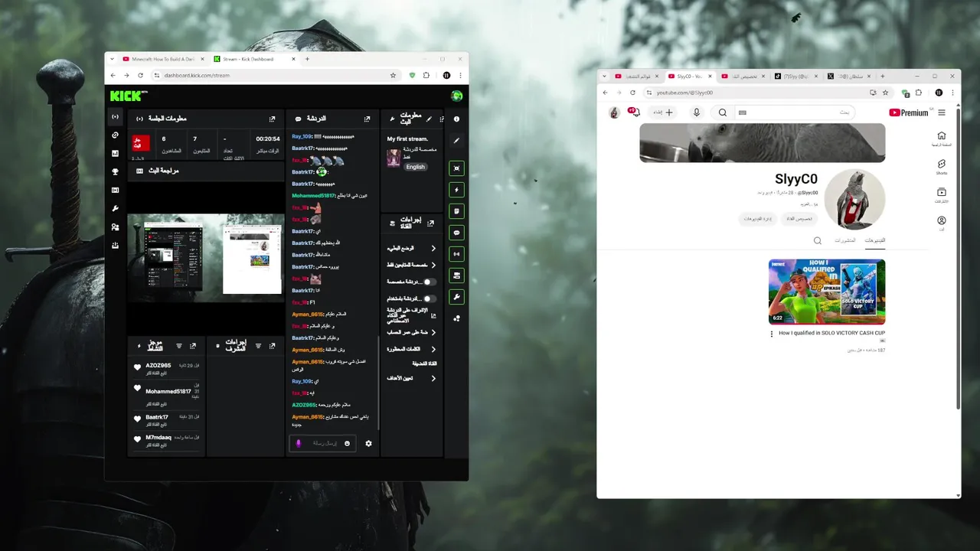This screenshot has width=980, height=551.
Task: Click the pencil edit icon in Kick right rail
Action: point(456,141)
